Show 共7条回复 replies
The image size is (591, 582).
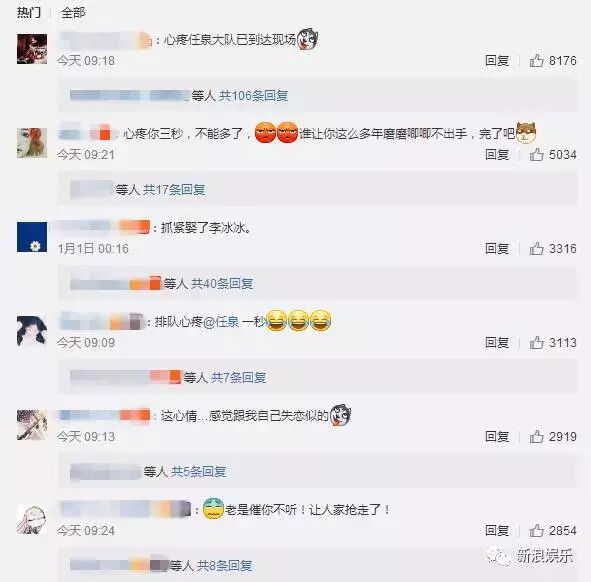click(x=239, y=377)
